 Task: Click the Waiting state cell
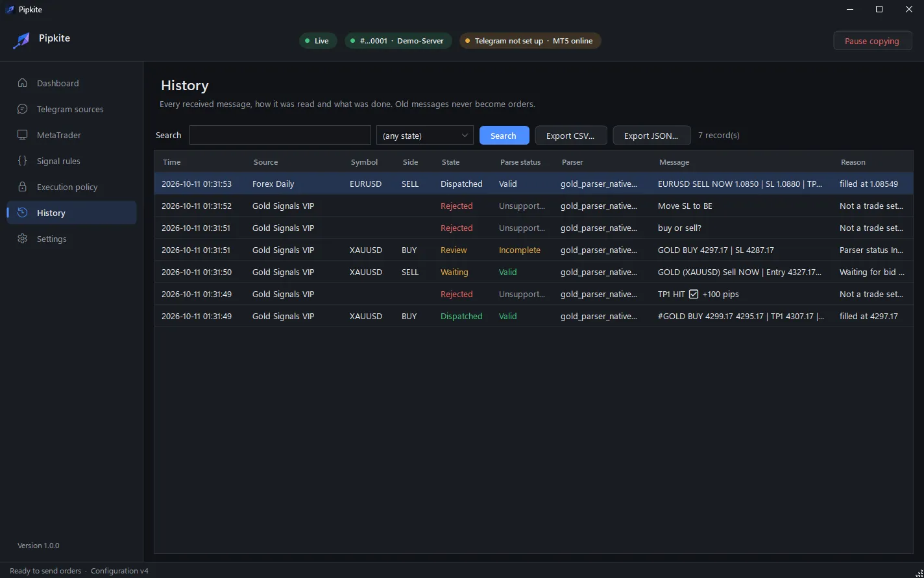click(x=454, y=272)
